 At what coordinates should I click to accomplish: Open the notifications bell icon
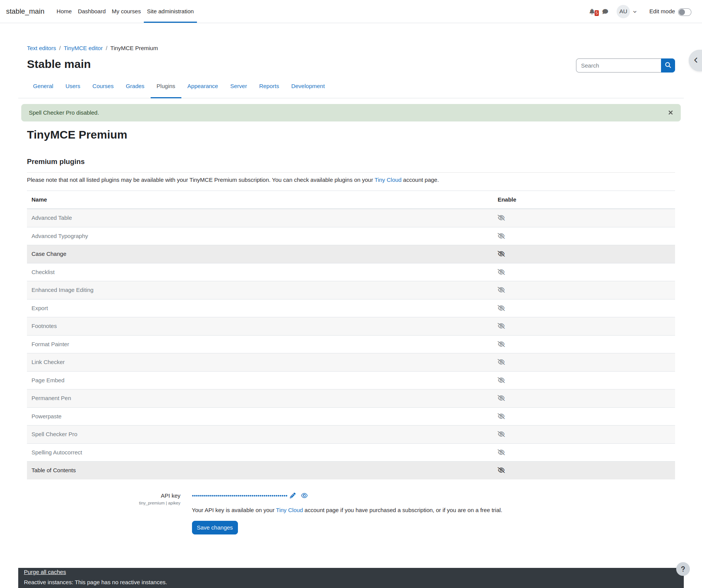pos(592,12)
